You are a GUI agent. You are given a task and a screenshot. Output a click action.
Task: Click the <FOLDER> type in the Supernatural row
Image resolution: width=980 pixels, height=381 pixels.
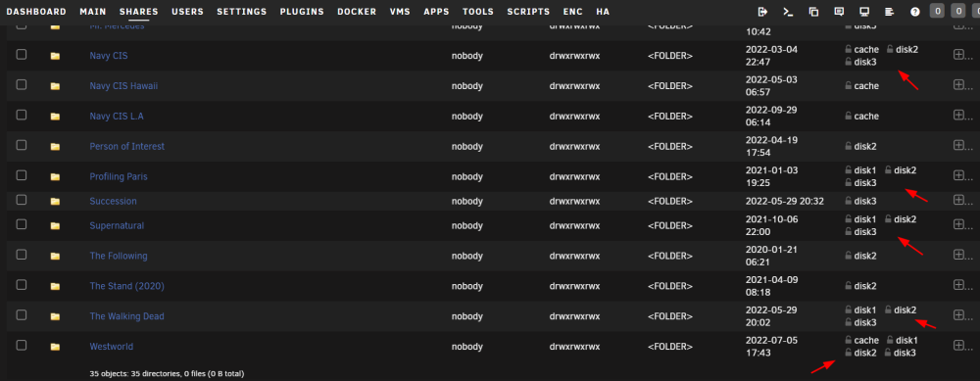click(x=670, y=225)
